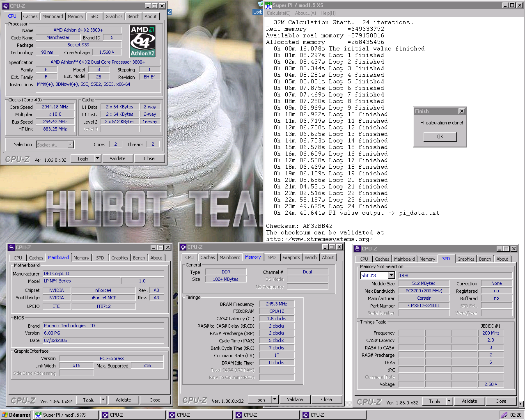Click the Core Speed value 2944.18 MHz

coord(55,107)
